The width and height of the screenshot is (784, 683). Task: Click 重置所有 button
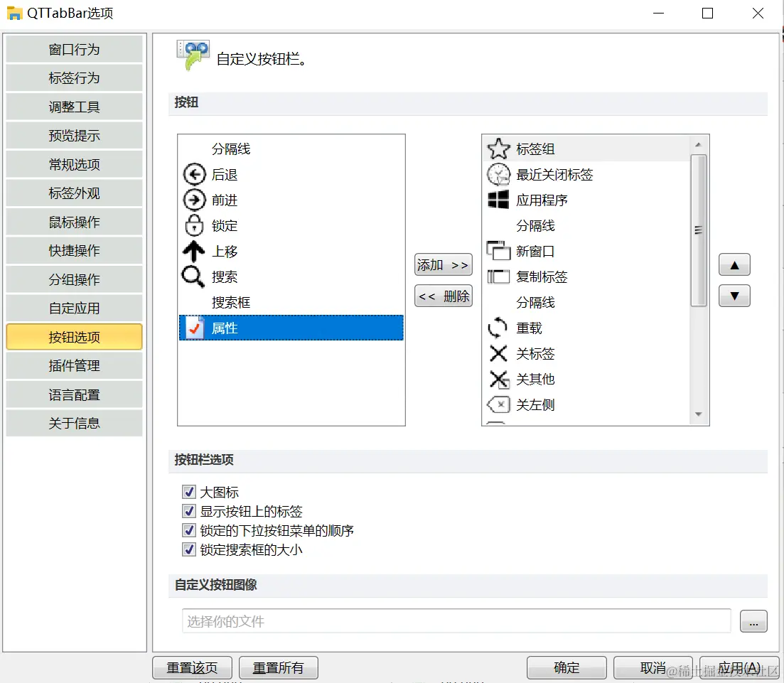pos(278,667)
